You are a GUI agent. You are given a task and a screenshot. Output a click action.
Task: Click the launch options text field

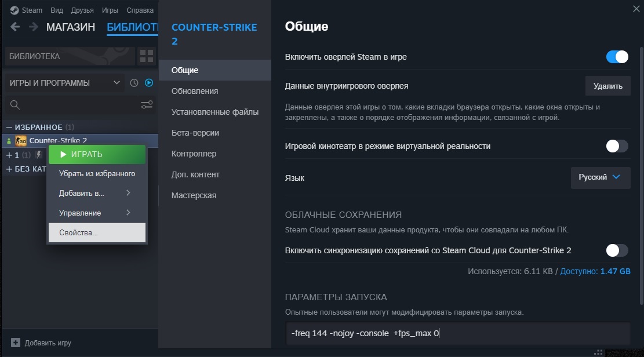point(458,333)
